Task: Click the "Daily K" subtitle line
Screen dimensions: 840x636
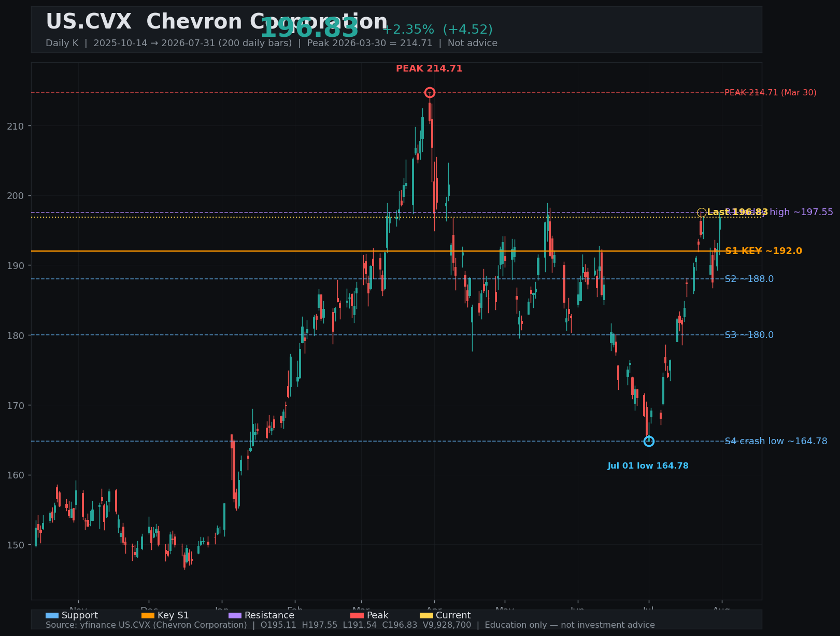Action: [x=272, y=43]
